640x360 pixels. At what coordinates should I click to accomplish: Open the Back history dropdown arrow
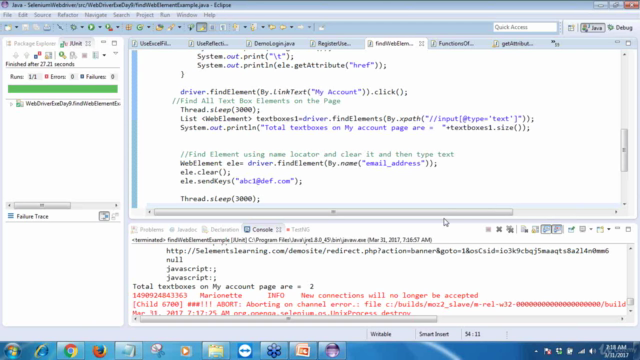coord(291,27)
